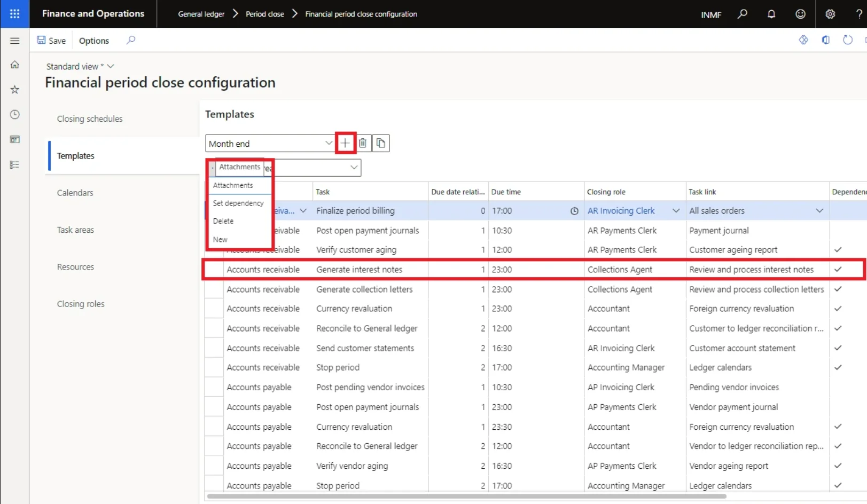The width and height of the screenshot is (867, 504).
Task: Expand the Standard view chevron
Action: pos(111,66)
